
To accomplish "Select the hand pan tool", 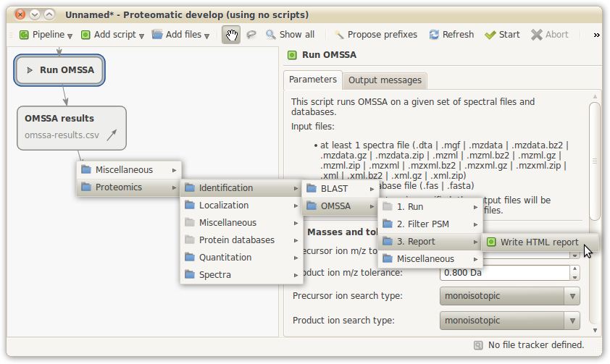I will point(231,35).
